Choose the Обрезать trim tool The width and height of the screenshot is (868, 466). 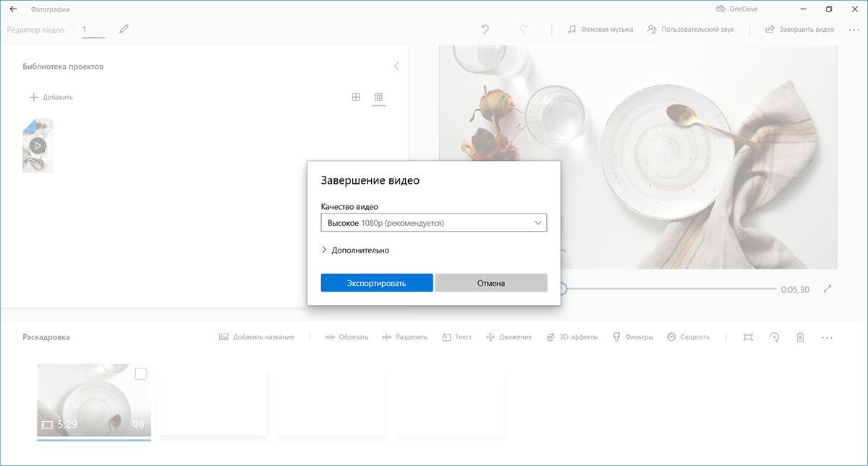click(346, 337)
